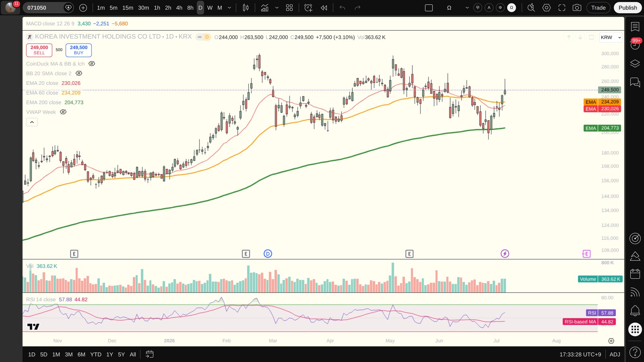This screenshot has height=362, width=644.
Task: Select the Ω layout circle button
Action: coord(512,8)
